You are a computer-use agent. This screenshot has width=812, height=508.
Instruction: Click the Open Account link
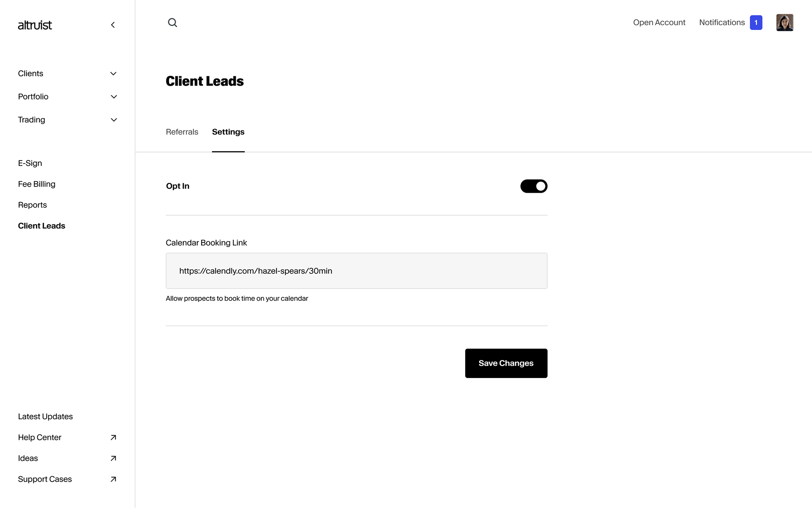(659, 22)
